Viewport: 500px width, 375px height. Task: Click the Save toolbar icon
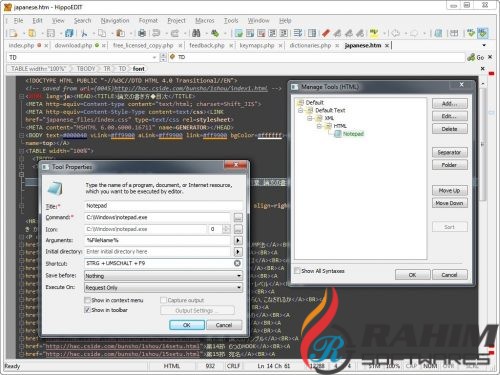(51, 33)
